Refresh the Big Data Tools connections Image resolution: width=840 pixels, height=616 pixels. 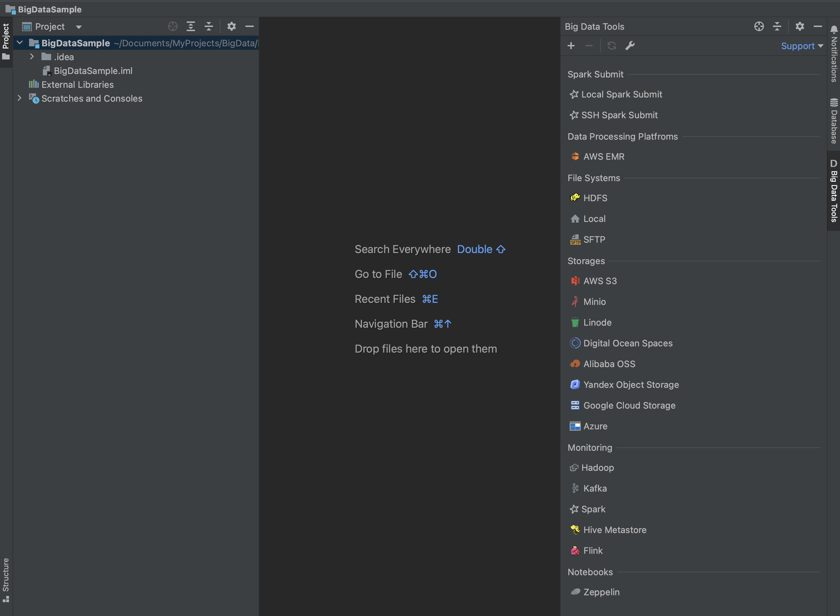pyautogui.click(x=612, y=46)
